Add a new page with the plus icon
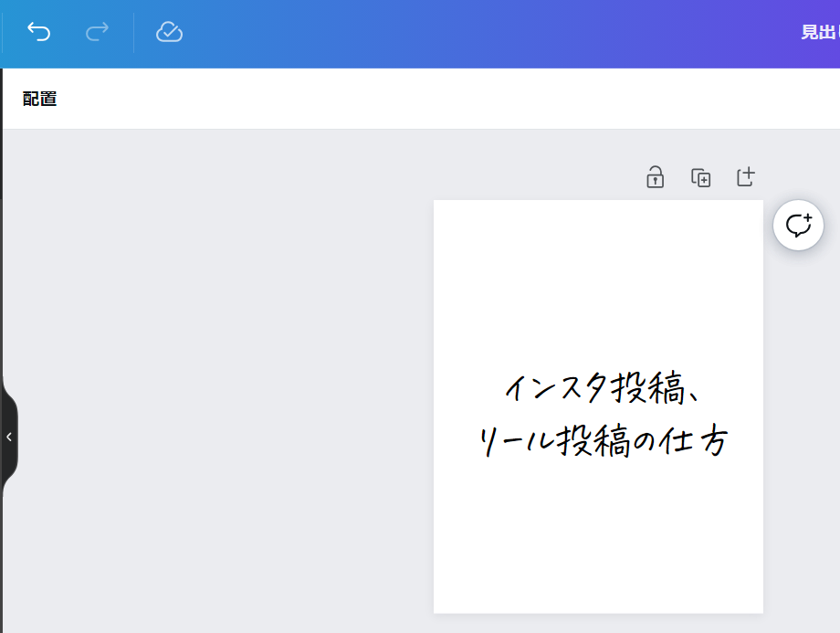The height and width of the screenshot is (633, 840). click(x=746, y=177)
